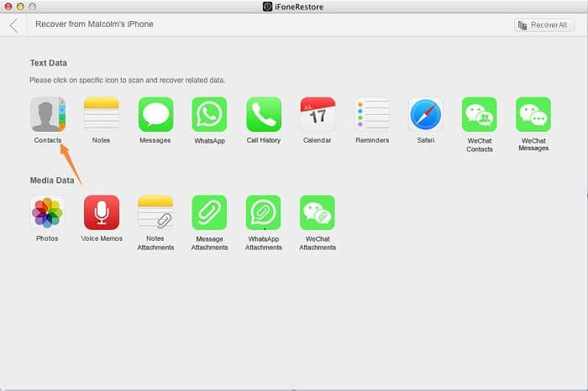Close the iFoneRestore window
Screen dimensions: 588x391
click(8, 7)
